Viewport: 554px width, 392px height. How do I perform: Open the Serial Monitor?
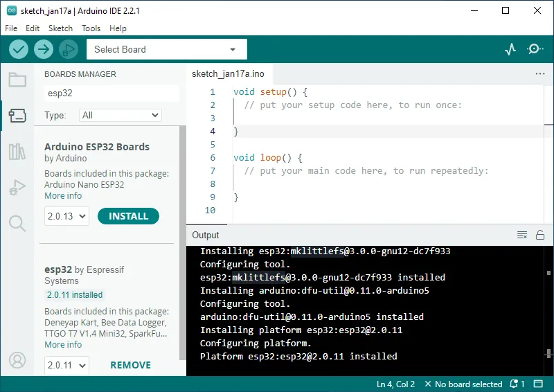pos(535,49)
